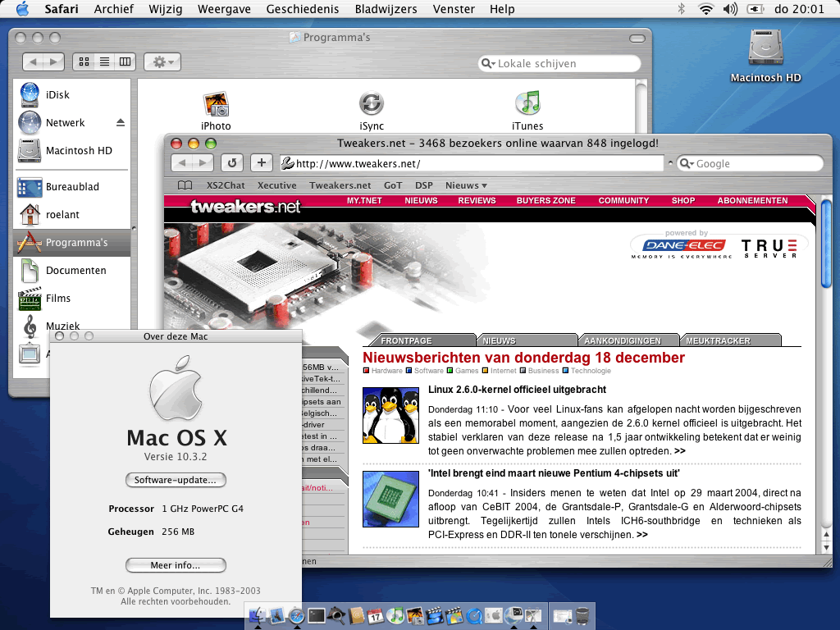
Task: Launch Finder from the Dock
Action: 258,616
